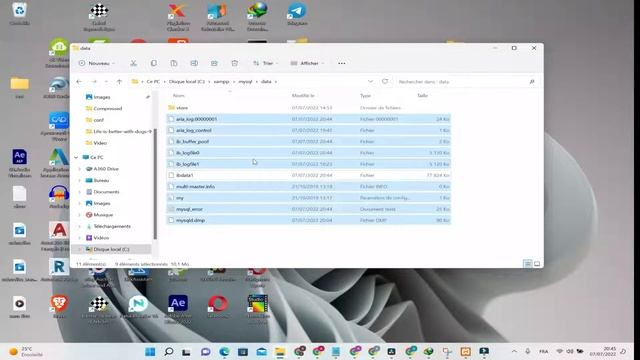Toggle checkbox for ib_buffer_pool file

pyautogui.click(x=171, y=142)
